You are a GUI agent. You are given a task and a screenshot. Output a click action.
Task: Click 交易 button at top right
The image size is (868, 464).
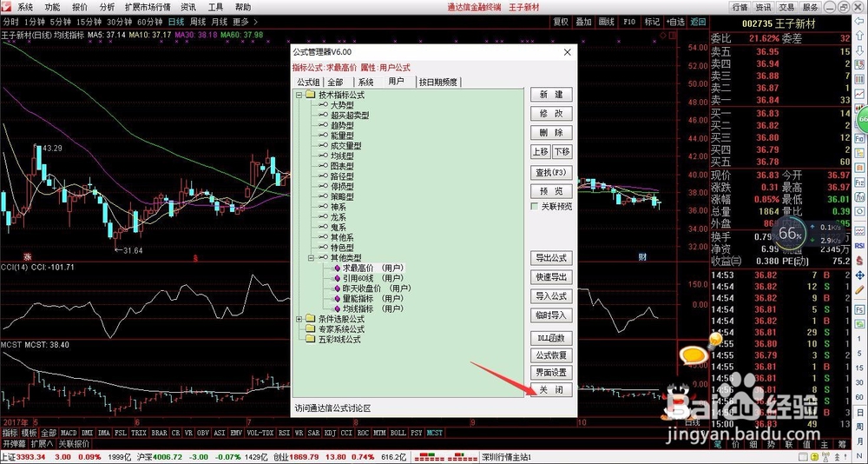pos(786,7)
